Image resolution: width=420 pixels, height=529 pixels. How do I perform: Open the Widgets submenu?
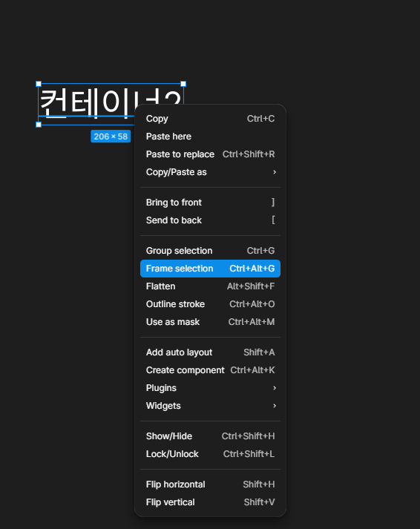210,406
